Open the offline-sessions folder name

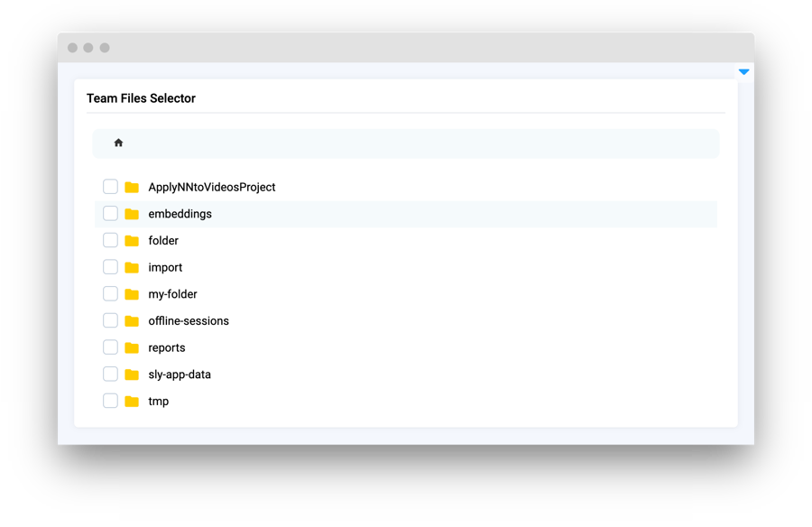point(189,321)
